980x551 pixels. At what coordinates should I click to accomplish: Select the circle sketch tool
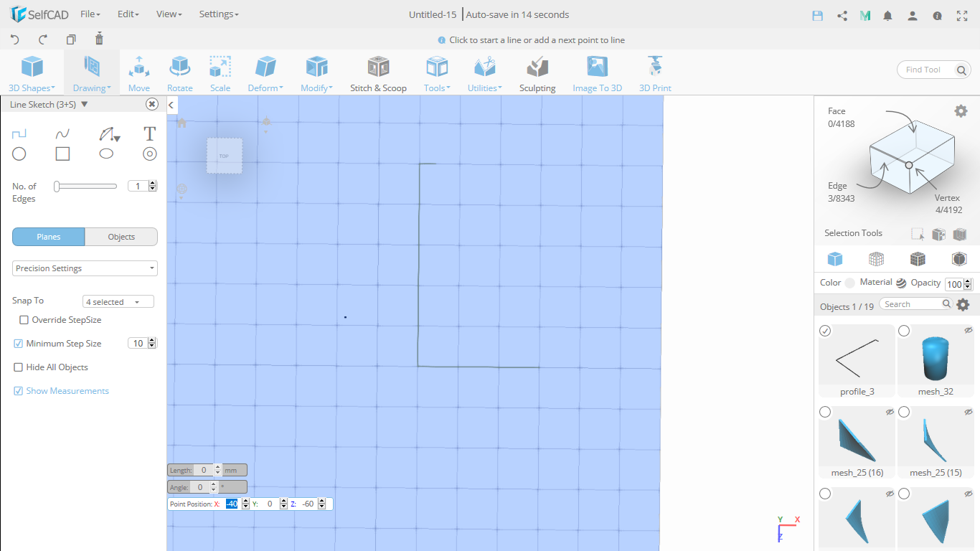[x=19, y=154]
